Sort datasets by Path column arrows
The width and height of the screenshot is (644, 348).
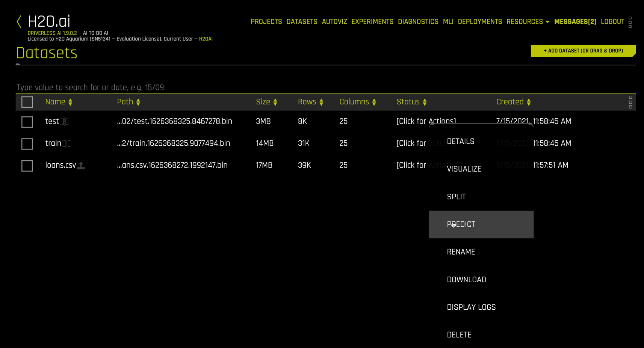(138, 102)
